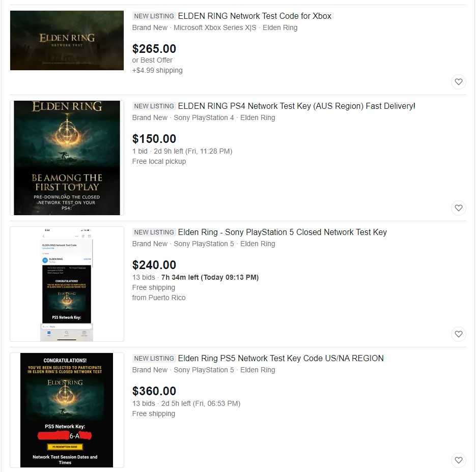The height and width of the screenshot is (472, 476).
Task: Click '1 bid · 2d 9h left' auction info
Action: click(182, 151)
